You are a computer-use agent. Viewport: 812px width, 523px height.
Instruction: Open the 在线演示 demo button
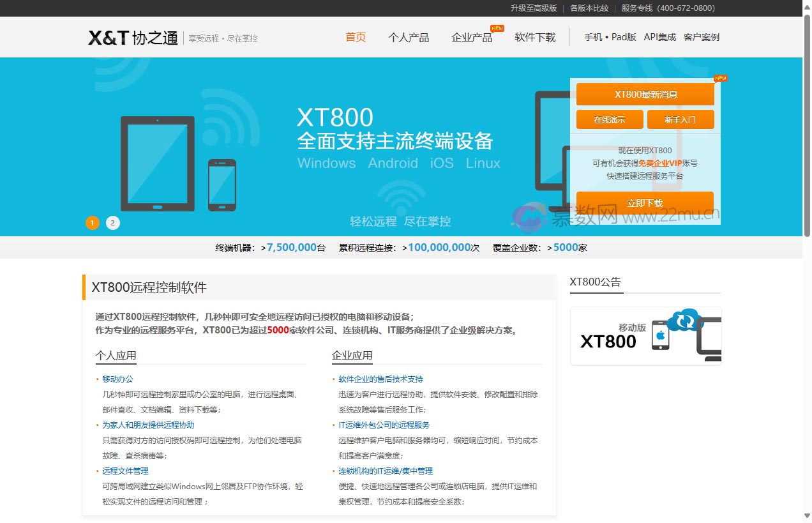point(609,119)
